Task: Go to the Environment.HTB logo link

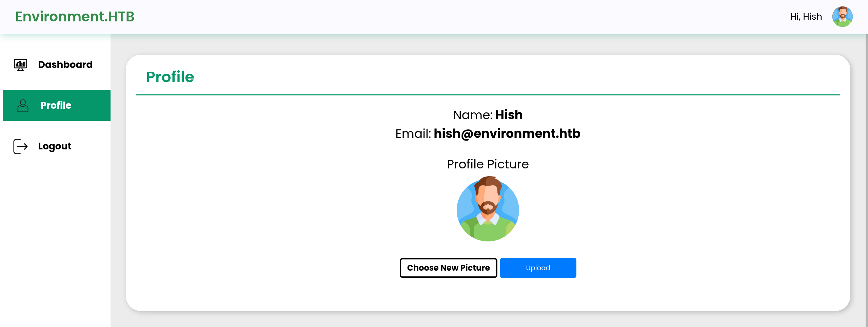Action: coord(75,17)
